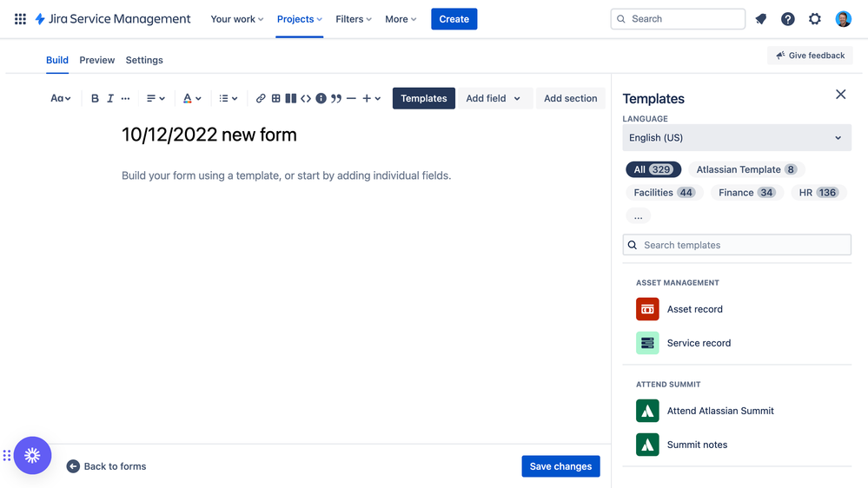Image resolution: width=868 pixels, height=488 pixels.
Task: Open the list style dropdown
Action: [x=228, y=98]
